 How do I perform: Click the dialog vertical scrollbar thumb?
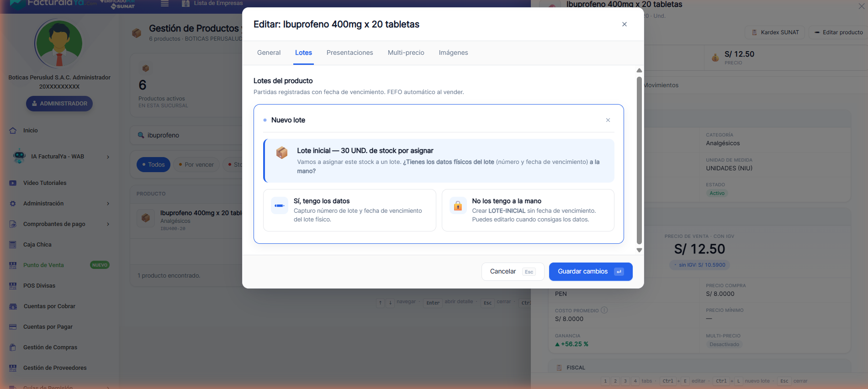coord(639,160)
